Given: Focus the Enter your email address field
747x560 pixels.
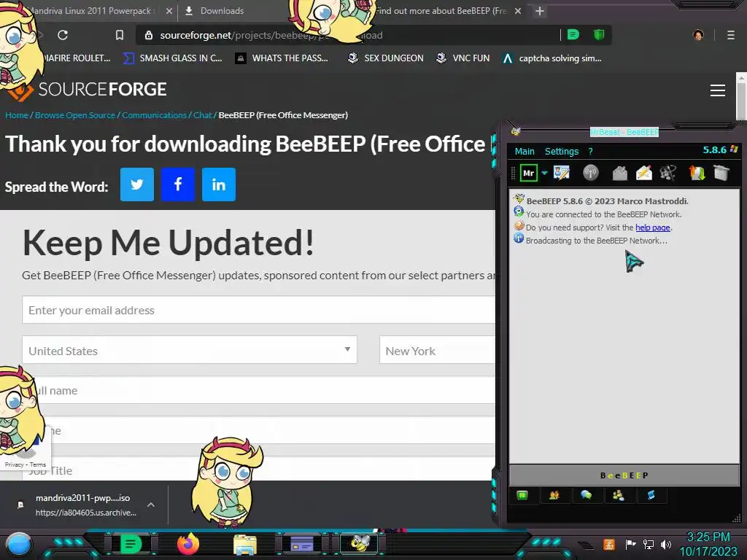Looking at the screenshot, I should coord(259,310).
